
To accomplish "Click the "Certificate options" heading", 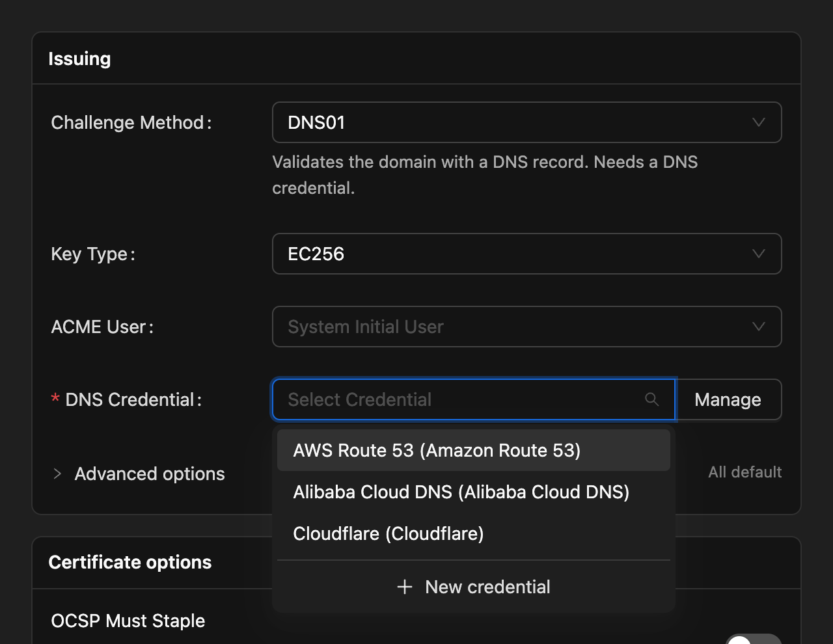I will (130, 562).
